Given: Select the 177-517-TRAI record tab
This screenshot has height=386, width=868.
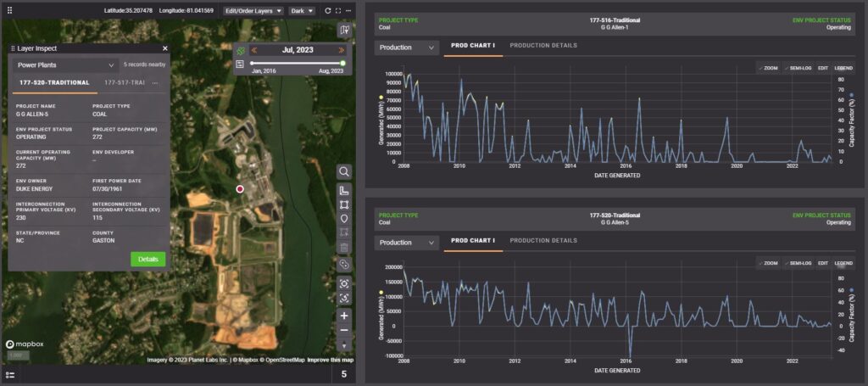Looking at the screenshot, I should tap(124, 82).
